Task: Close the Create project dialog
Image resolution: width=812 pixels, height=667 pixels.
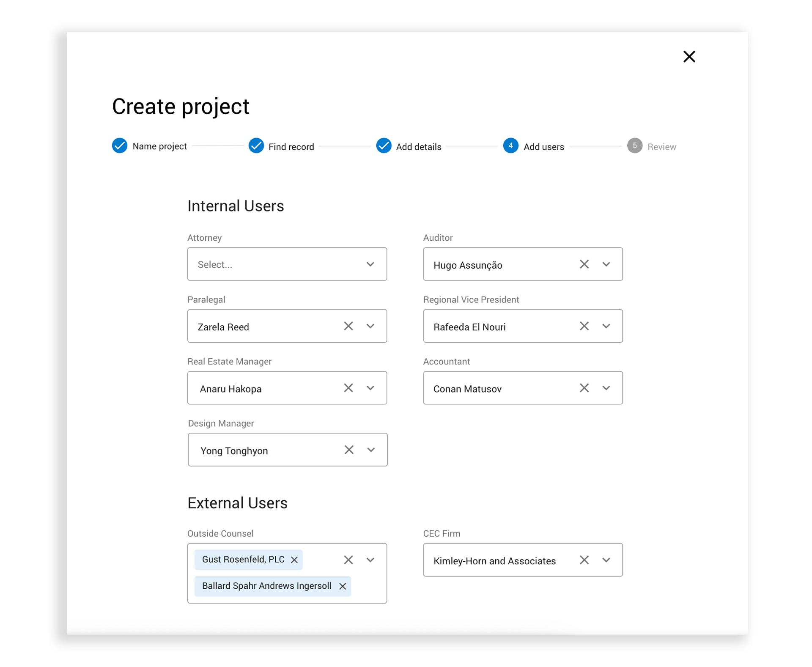Action: point(689,57)
